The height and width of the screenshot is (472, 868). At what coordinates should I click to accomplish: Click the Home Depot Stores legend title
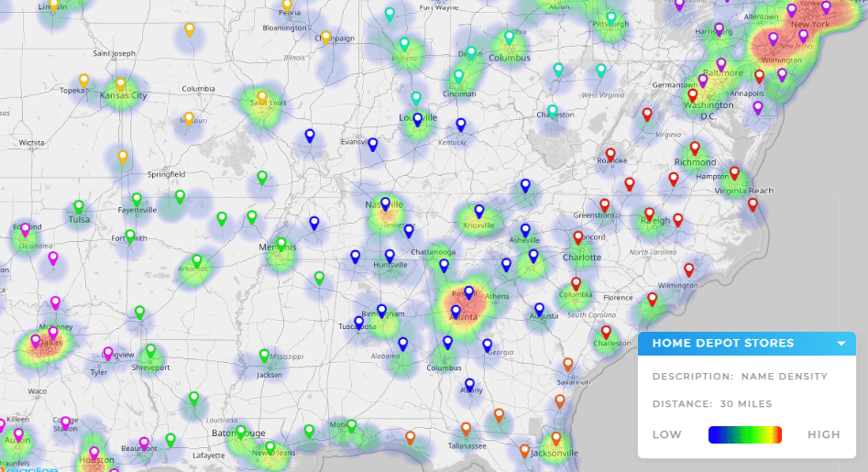pos(723,344)
